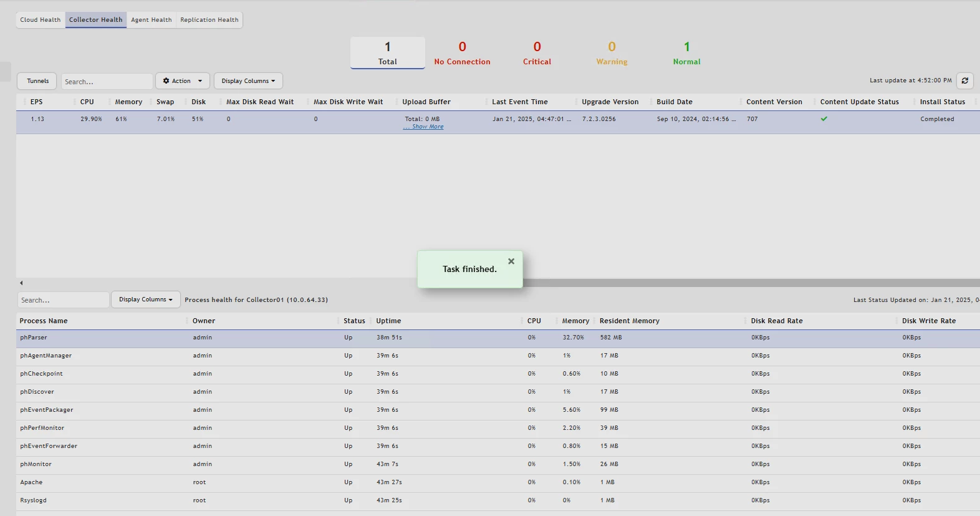Screen dimensions: 980x516
Task: Click the refresh icon beside Last update
Action: pyautogui.click(x=964, y=80)
